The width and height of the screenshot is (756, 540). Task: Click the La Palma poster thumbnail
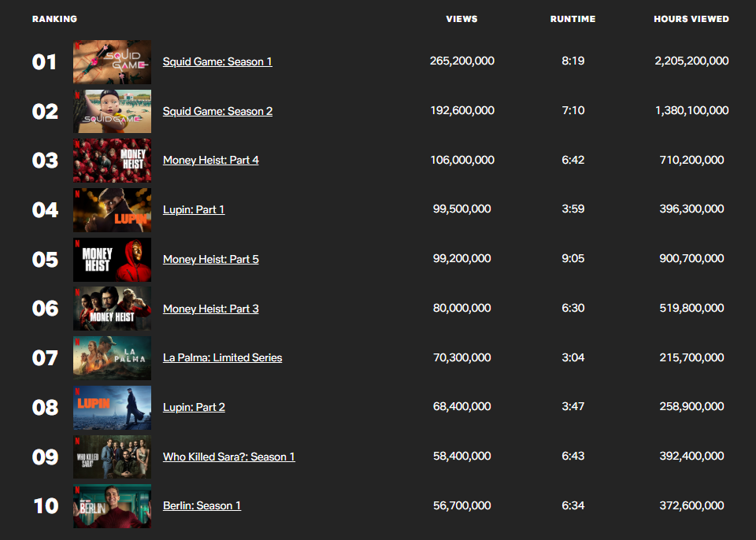pos(112,357)
